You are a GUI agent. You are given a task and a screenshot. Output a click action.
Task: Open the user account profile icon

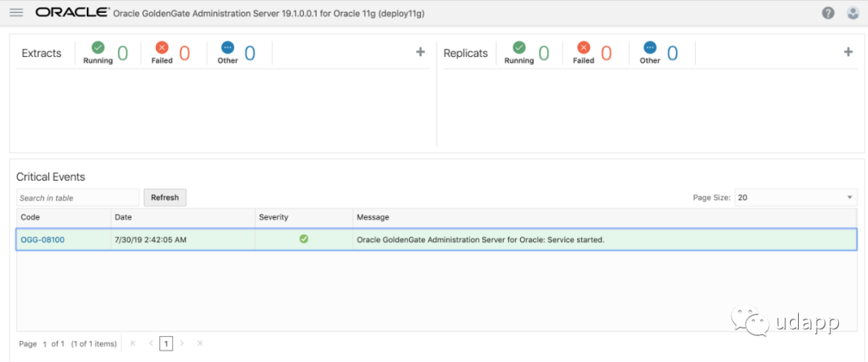pos(853,13)
